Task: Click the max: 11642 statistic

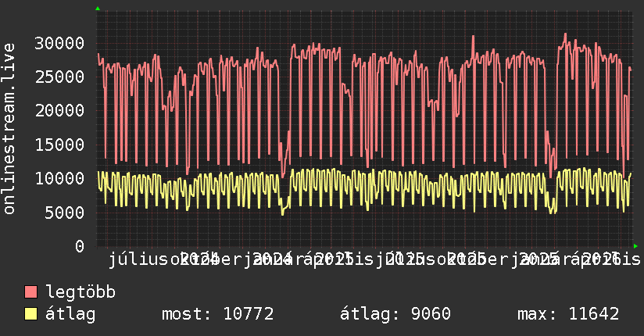Action: pos(568,314)
